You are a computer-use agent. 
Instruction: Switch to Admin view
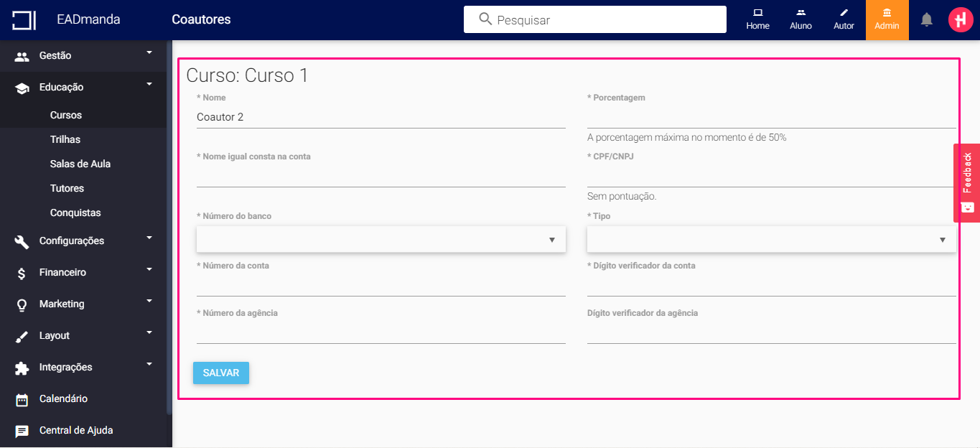(887, 20)
